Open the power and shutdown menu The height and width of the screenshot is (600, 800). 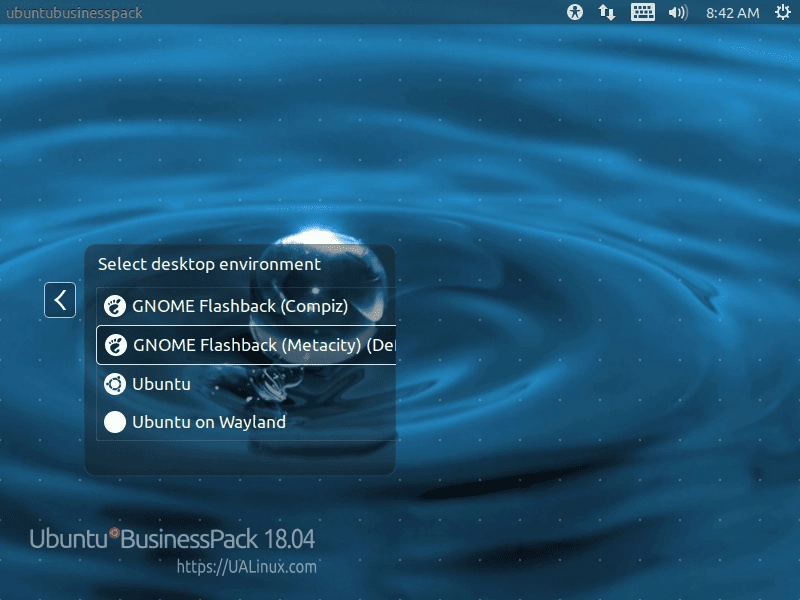coord(783,12)
